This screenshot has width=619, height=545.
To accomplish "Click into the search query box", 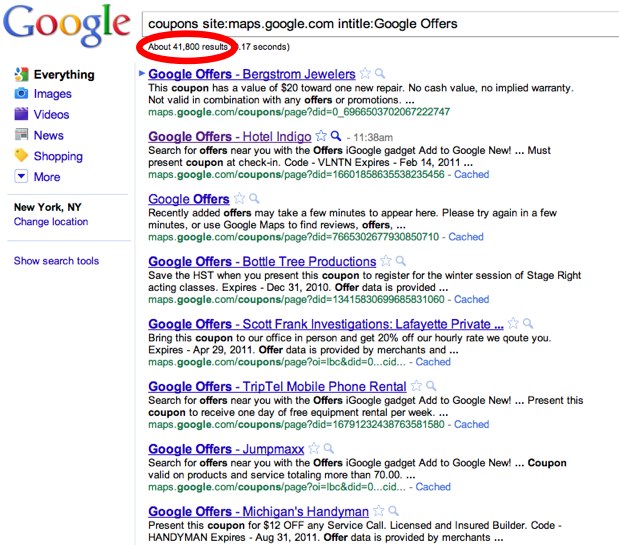I will [x=380, y=24].
